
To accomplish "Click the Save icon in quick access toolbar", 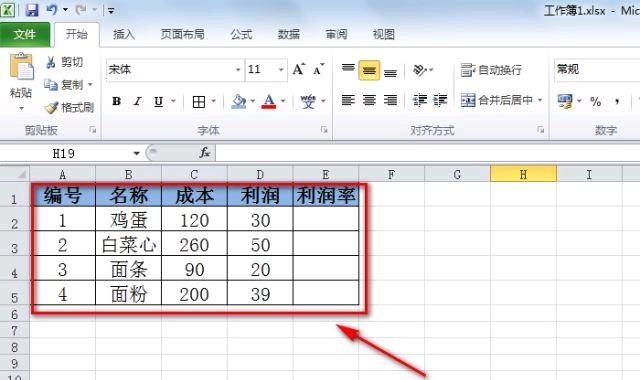I will click(x=31, y=10).
